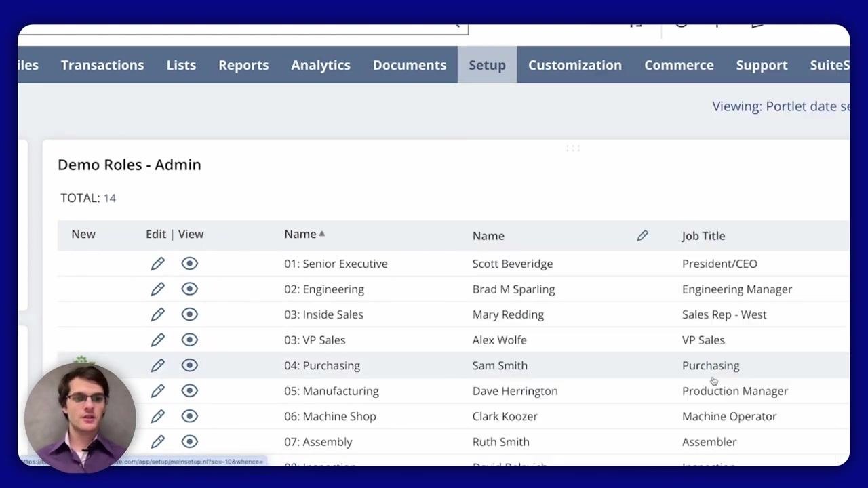Viewport: 868px width, 488px height.
Task: View the 03: VP Sales role row
Action: pos(189,340)
